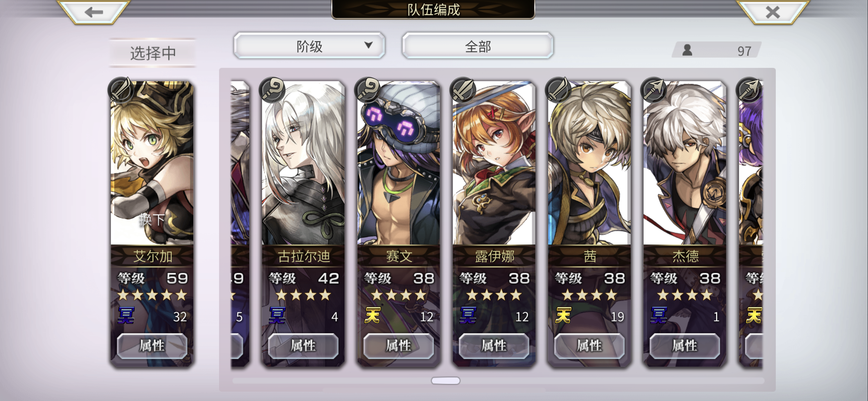Click the 选择中 tab label
The image size is (868, 401).
coord(153,53)
